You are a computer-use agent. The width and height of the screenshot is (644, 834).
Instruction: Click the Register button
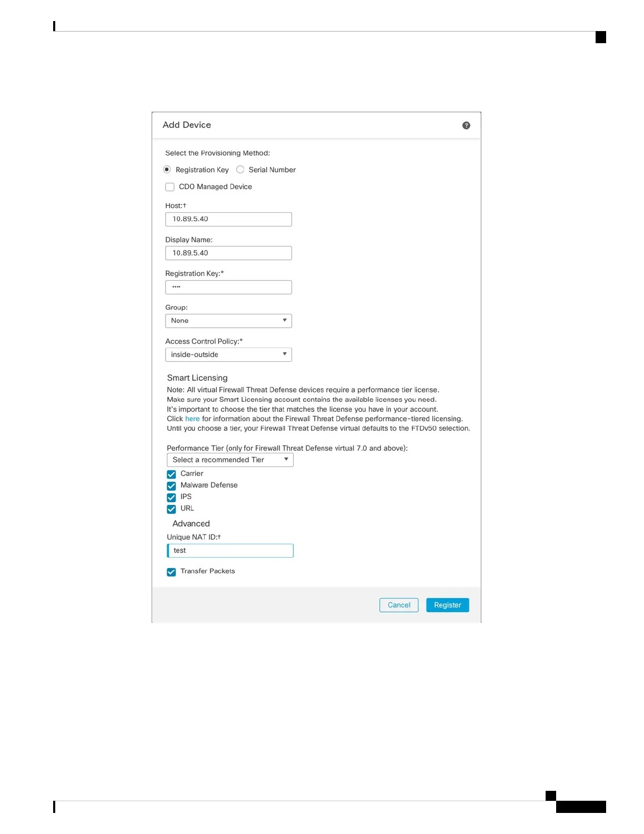coord(448,605)
